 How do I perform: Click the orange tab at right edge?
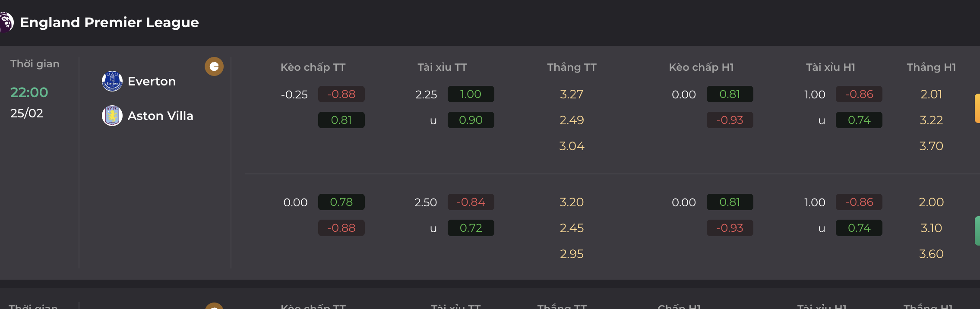tap(977, 108)
